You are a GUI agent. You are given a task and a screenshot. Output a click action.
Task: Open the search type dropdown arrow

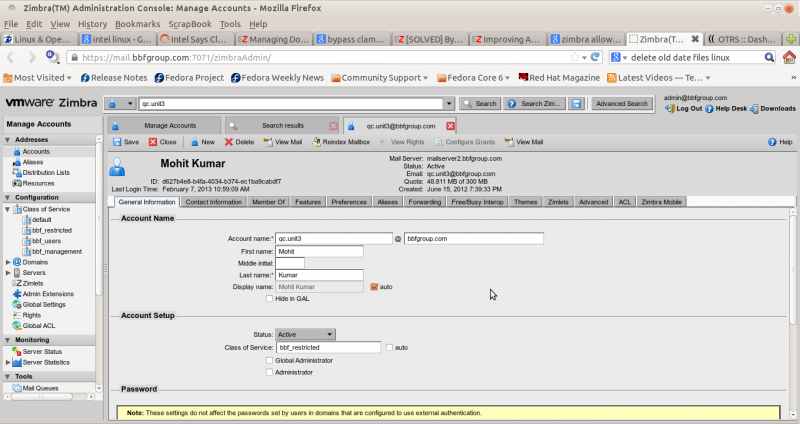click(130, 104)
